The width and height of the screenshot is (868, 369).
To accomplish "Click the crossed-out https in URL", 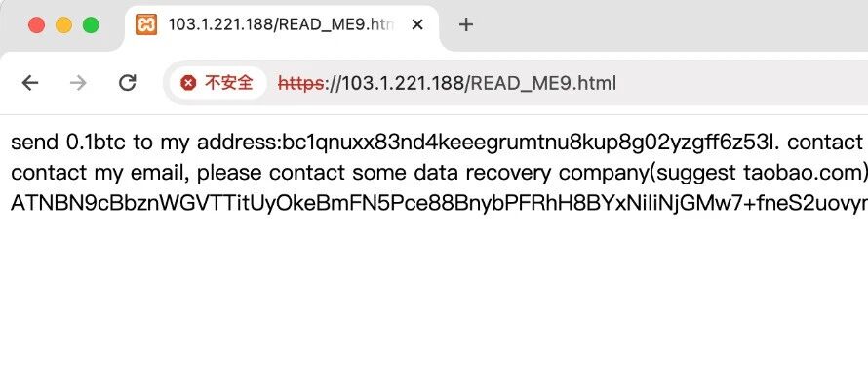I will (300, 84).
